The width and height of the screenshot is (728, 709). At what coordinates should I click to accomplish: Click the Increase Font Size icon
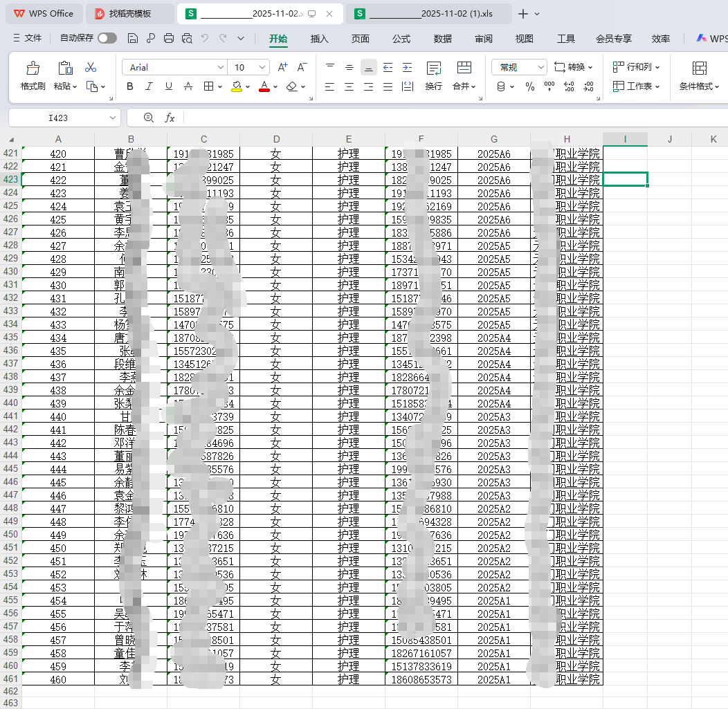tap(282, 67)
